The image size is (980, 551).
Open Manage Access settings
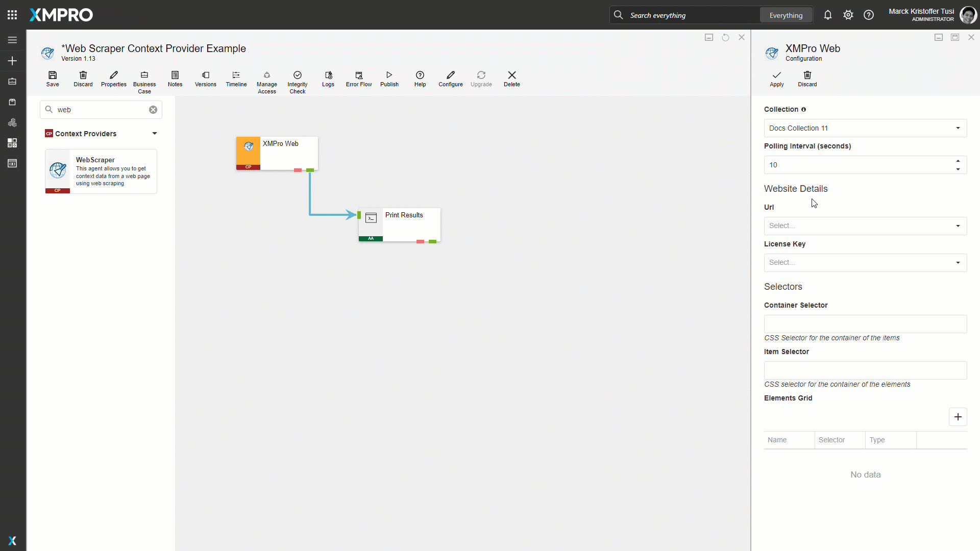(x=266, y=82)
